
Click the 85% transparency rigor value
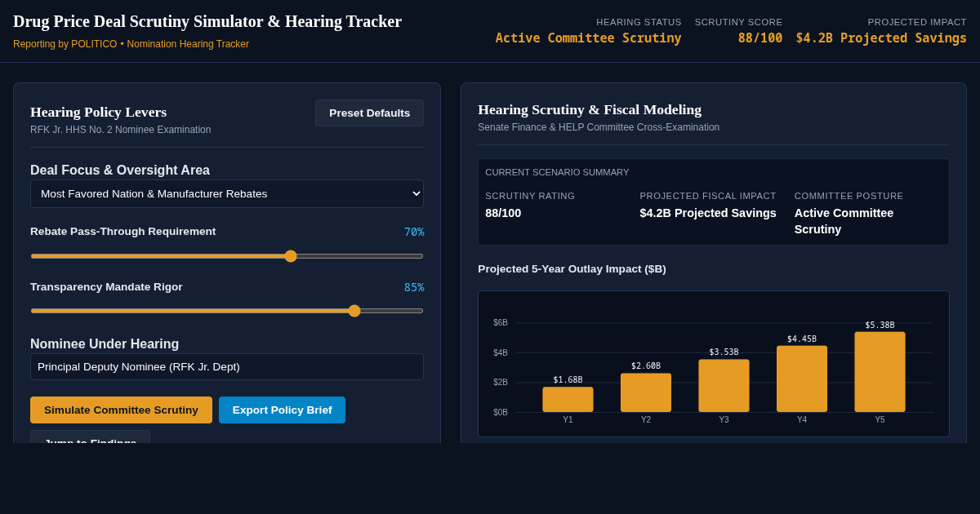tap(414, 287)
